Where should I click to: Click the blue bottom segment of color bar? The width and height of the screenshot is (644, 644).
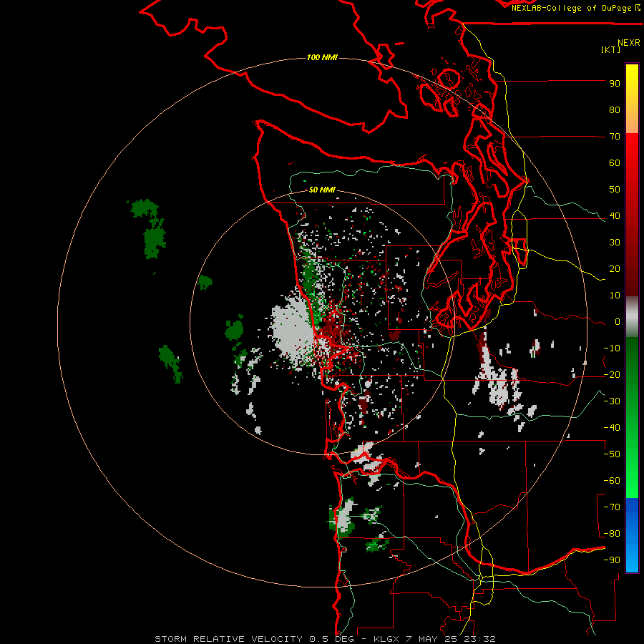[632, 535]
